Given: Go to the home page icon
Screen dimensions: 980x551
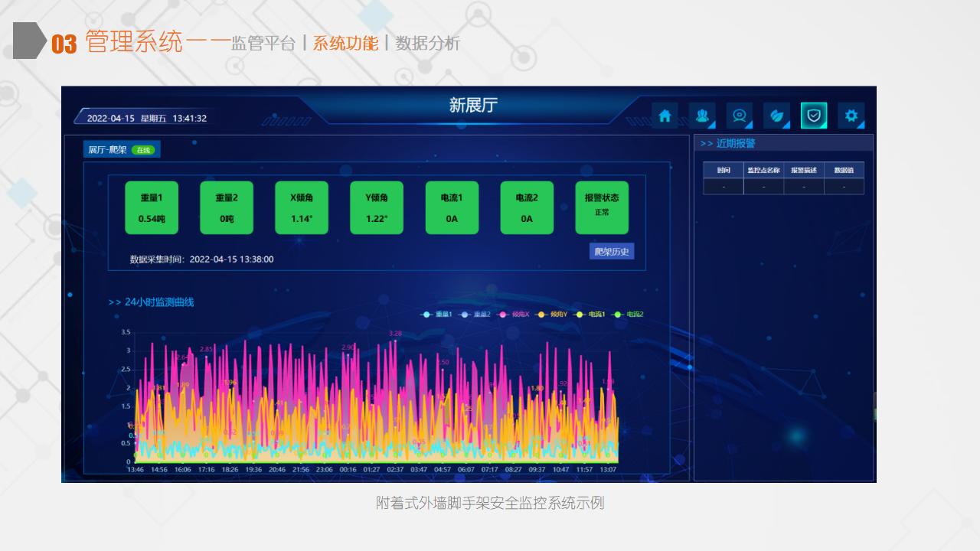Looking at the screenshot, I should pos(665,116).
